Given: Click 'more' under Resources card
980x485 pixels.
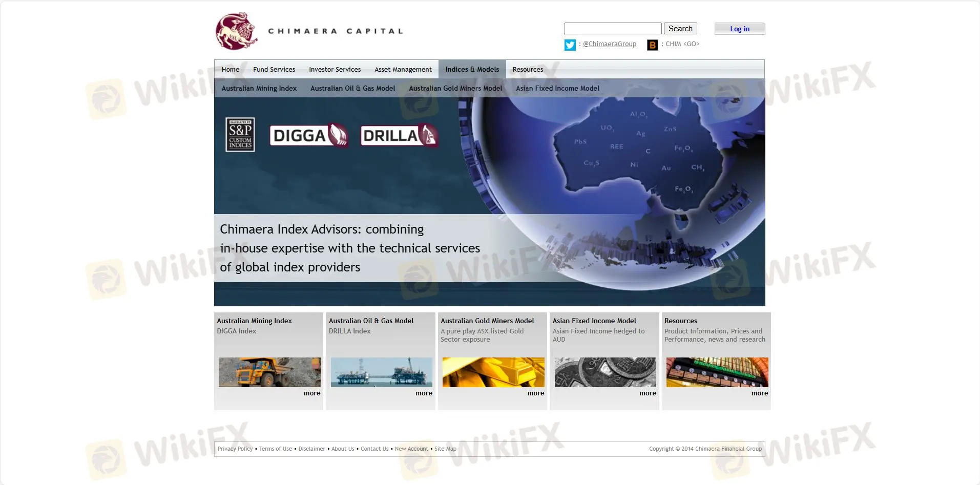Looking at the screenshot, I should pyautogui.click(x=759, y=393).
